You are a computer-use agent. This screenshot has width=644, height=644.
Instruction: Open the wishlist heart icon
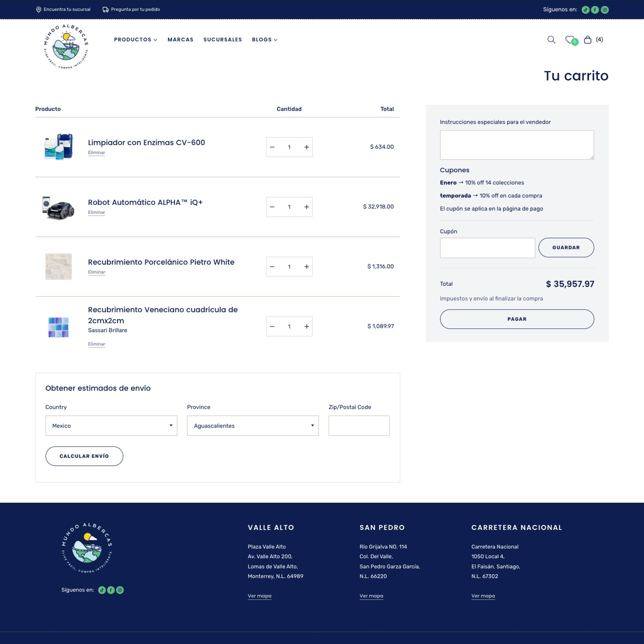(x=570, y=40)
